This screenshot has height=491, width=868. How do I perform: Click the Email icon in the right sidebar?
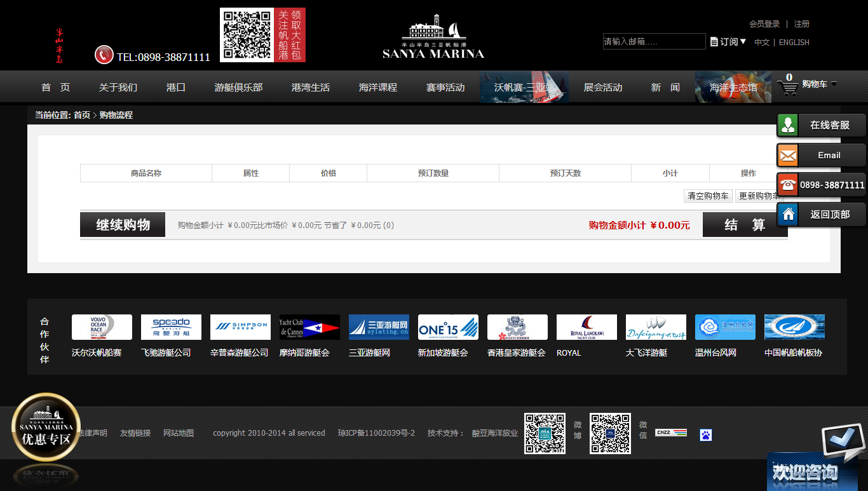(x=788, y=154)
